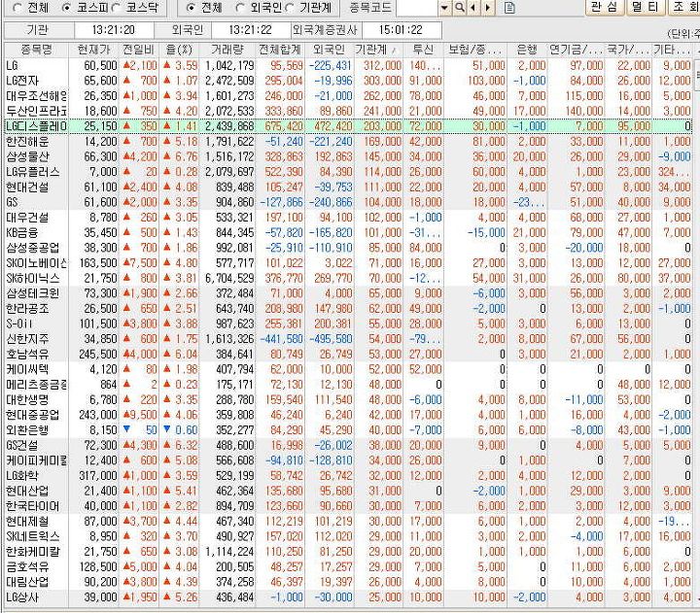Select the GS건설 stock name

point(21,445)
